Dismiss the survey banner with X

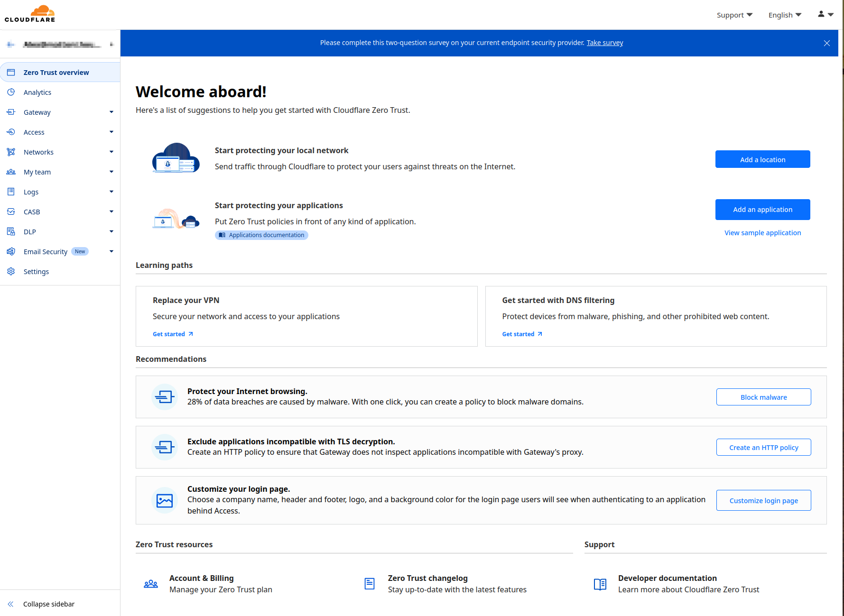(x=827, y=43)
